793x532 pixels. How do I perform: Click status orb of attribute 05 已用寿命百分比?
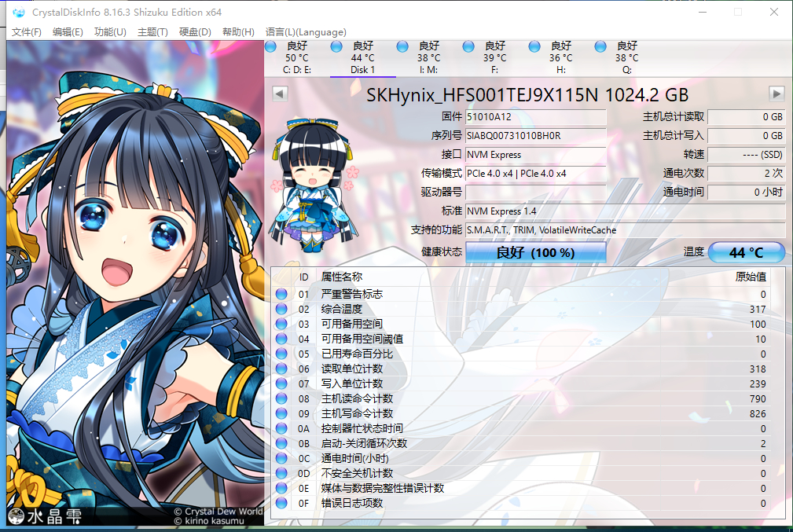click(x=281, y=354)
